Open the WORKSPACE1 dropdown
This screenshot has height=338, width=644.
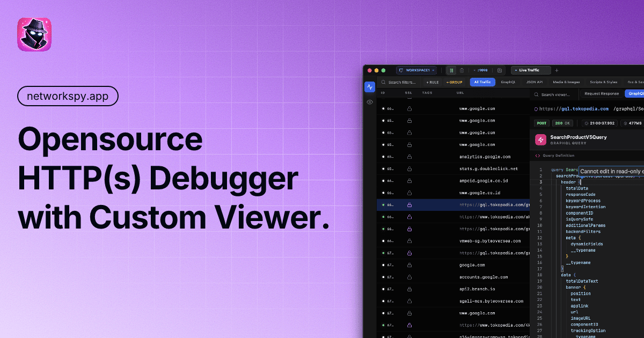click(416, 70)
